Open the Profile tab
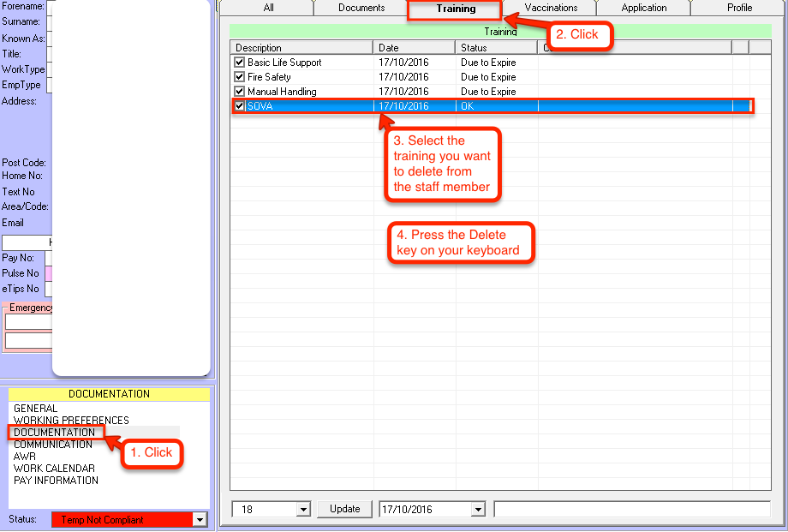Image resolution: width=788 pixels, height=532 pixels. 739,9
